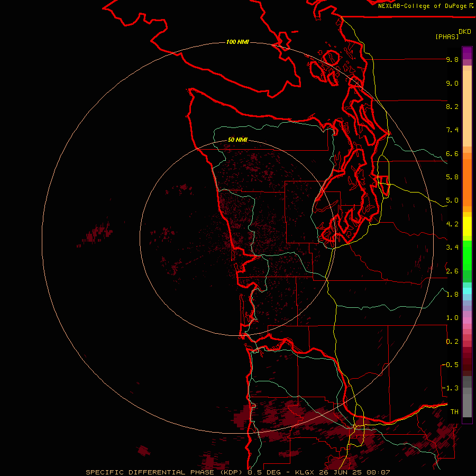Click the 5.0 scale value

[452, 200]
